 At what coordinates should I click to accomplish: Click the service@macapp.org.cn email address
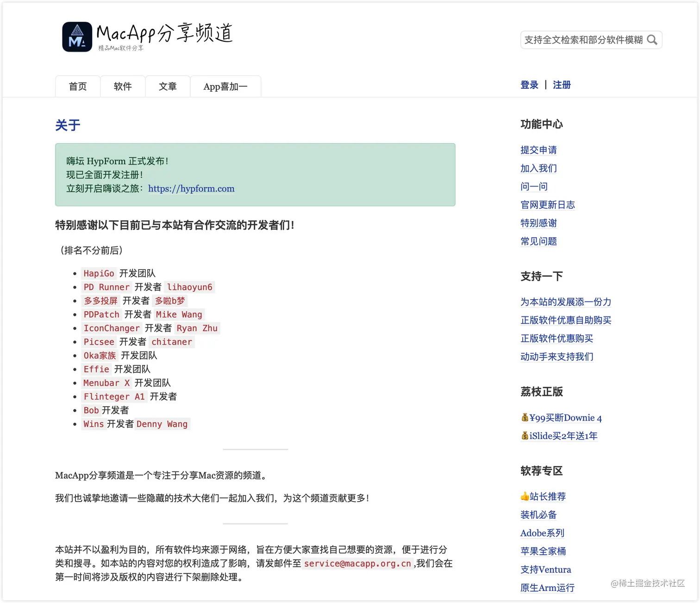[x=357, y=564]
